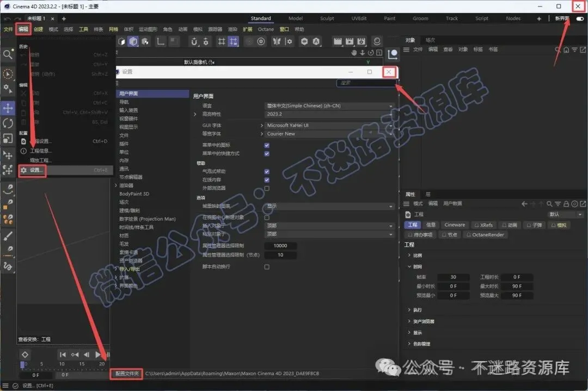
Task: Click the symmetry butterfly icon
Action: point(277,41)
